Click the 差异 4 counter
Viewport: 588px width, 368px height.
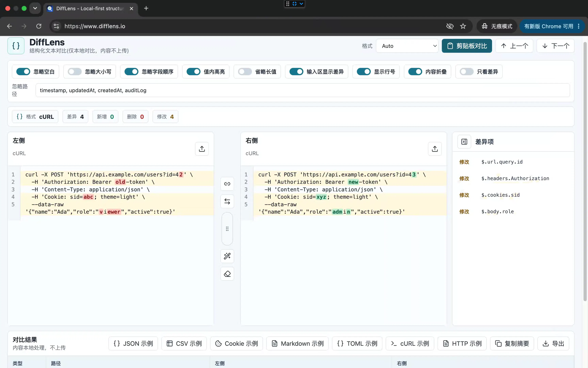pyautogui.click(x=75, y=117)
